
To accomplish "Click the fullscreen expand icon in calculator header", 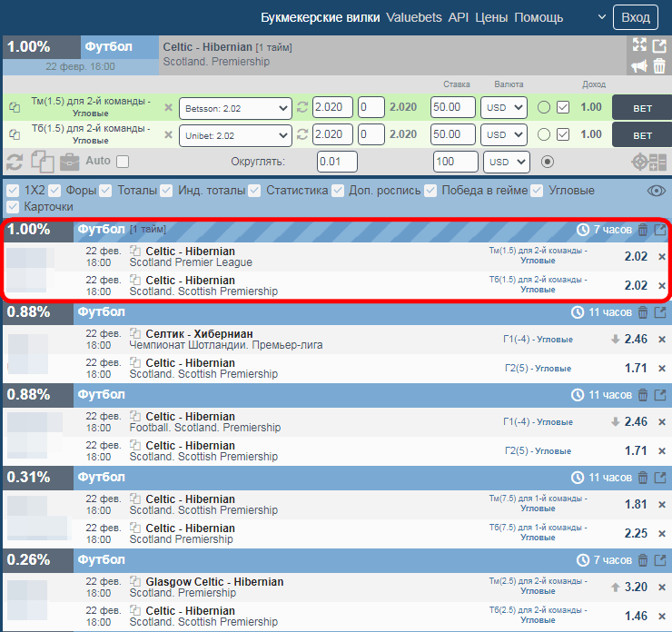I will click(x=638, y=45).
